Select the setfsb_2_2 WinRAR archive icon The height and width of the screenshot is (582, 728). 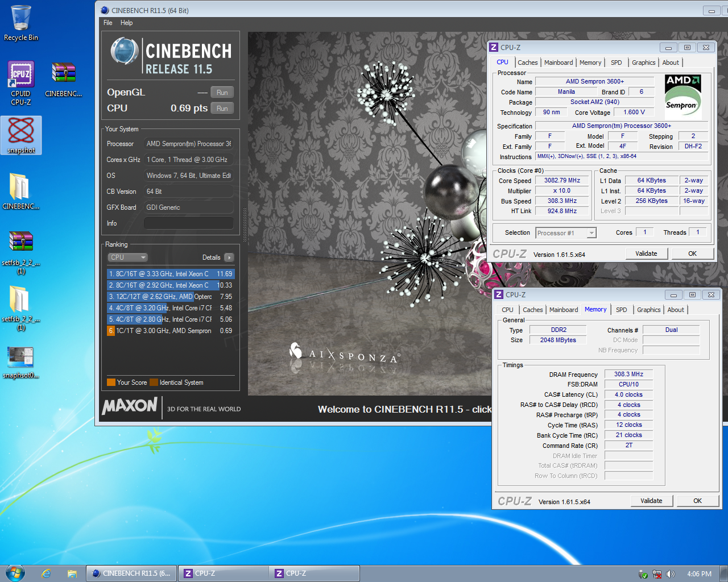[21, 252]
